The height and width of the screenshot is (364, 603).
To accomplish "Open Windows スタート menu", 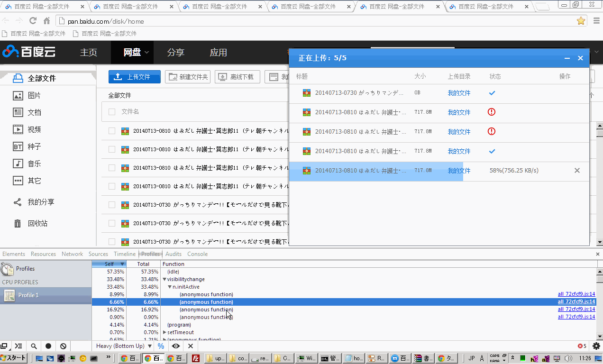I will [13, 358].
